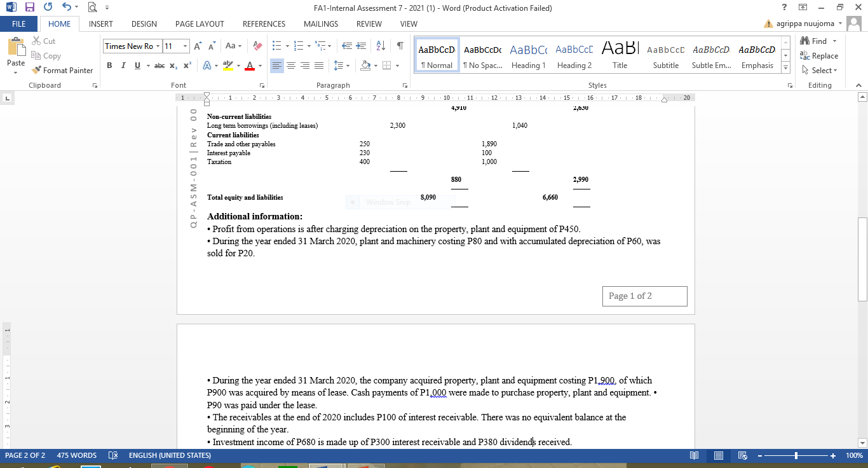Open the FILE menu
This screenshot has height=468, width=868.
pyautogui.click(x=19, y=23)
